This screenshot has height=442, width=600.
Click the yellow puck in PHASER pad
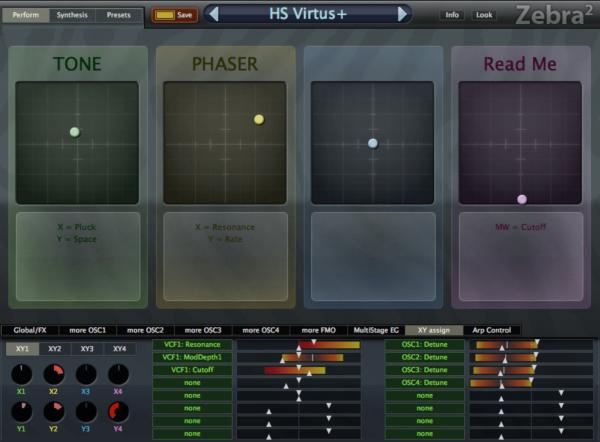click(x=259, y=119)
